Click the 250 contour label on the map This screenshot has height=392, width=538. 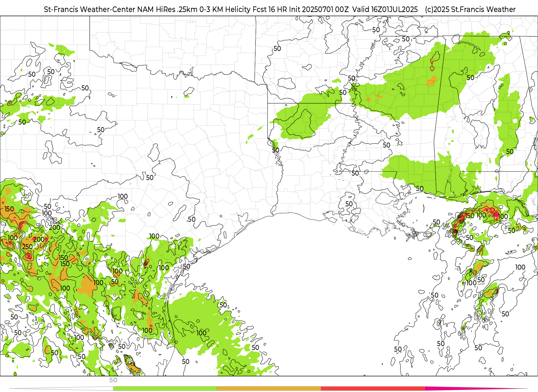click(27, 247)
